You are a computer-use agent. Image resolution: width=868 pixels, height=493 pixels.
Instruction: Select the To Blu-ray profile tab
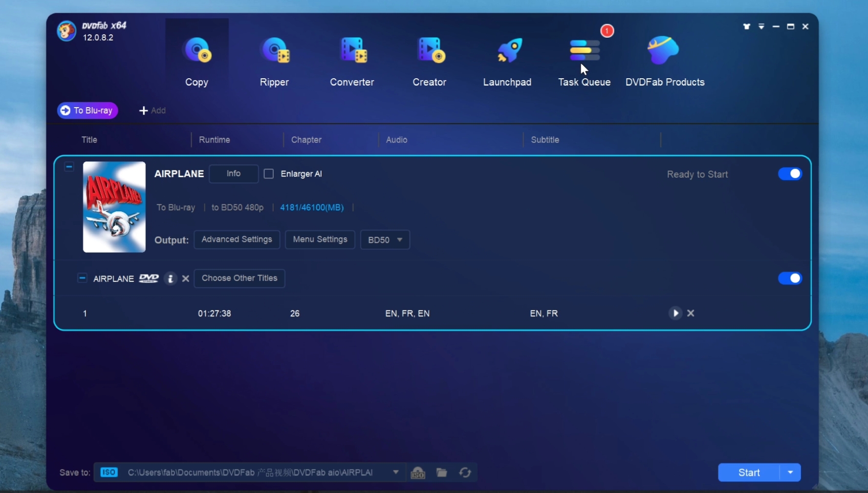87,111
